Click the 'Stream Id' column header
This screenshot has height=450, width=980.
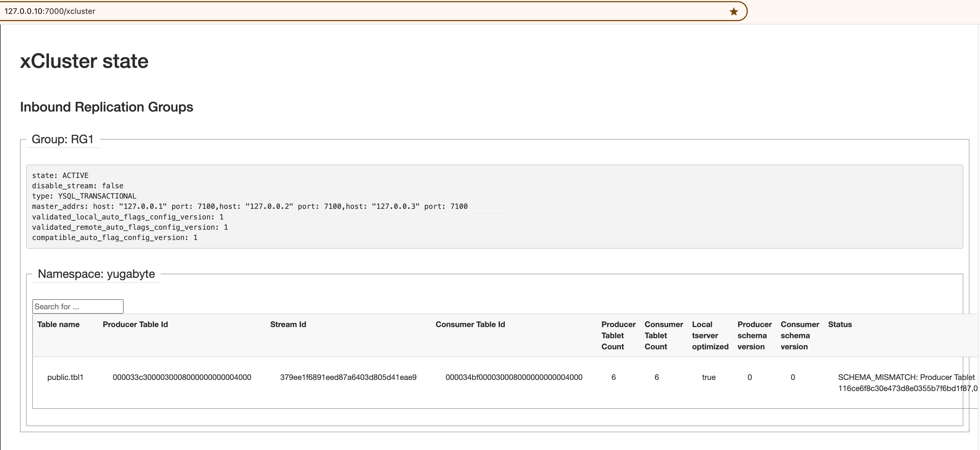pos(288,324)
